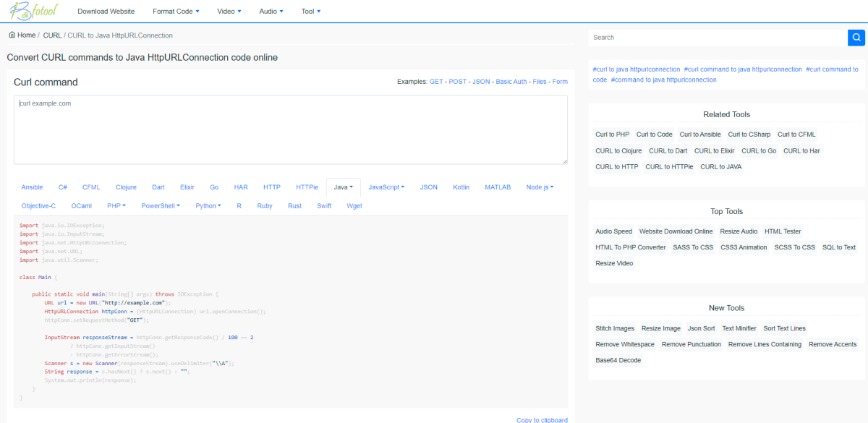Open the Base64 Decode tool
Viewport: 868px width, 423px height.
(x=618, y=360)
